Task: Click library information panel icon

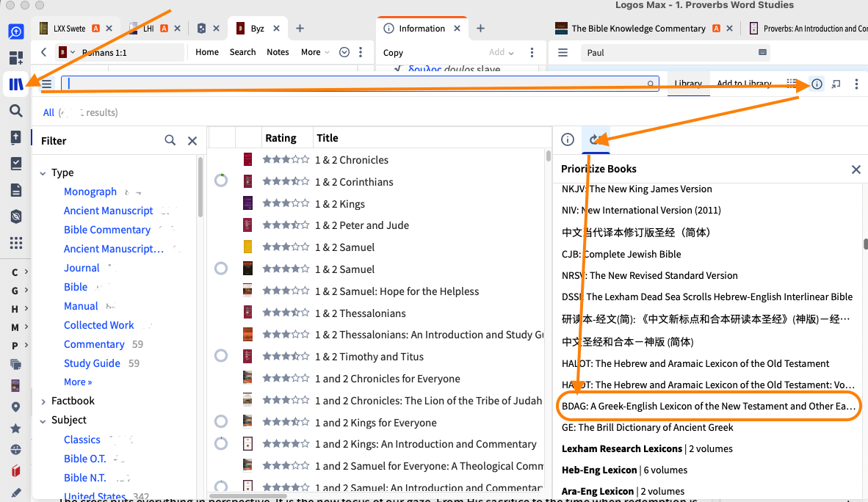Action: tap(817, 84)
